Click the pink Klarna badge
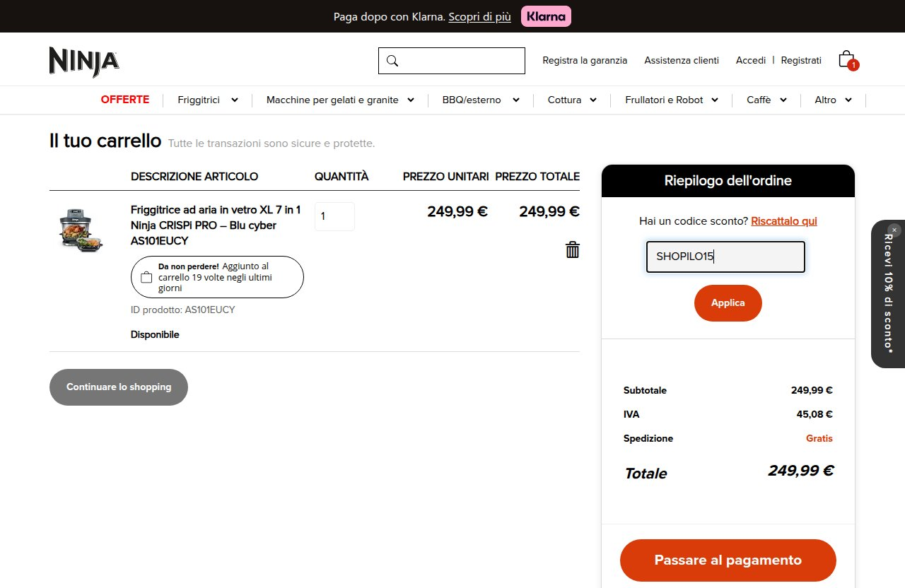 (546, 16)
